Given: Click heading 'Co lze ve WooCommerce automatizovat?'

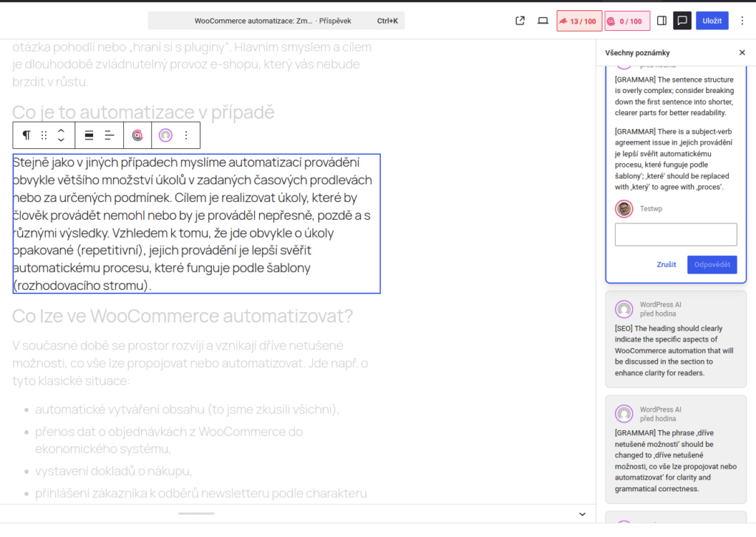Looking at the screenshot, I should pos(182,316).
